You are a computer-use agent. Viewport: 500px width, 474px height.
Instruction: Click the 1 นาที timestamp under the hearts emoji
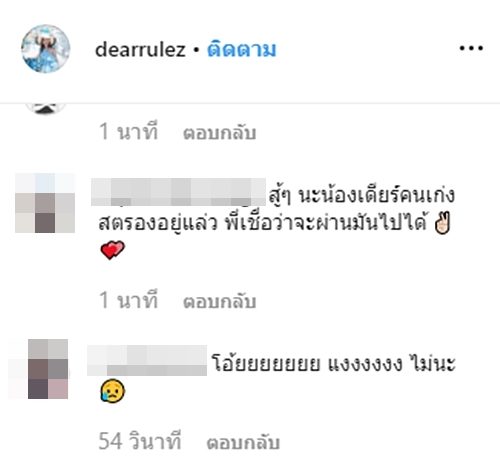[128, 300]
